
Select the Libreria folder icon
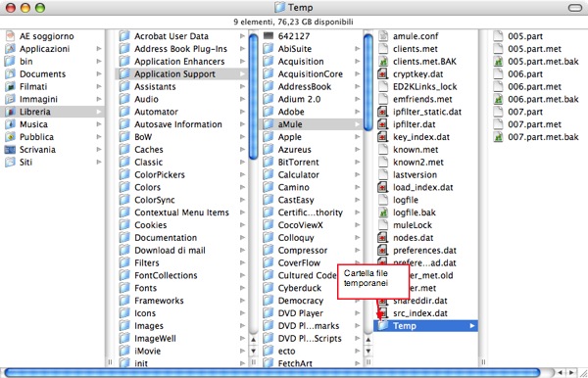click(10, 112)
